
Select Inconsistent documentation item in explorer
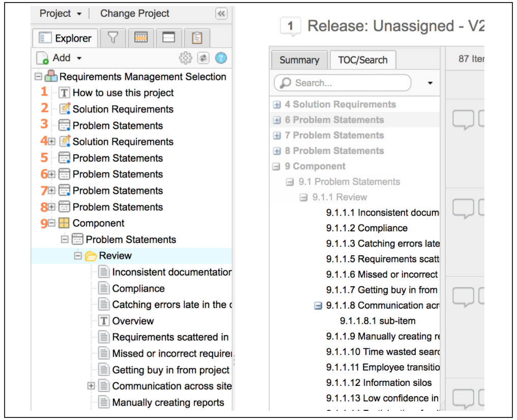(172, 272)
